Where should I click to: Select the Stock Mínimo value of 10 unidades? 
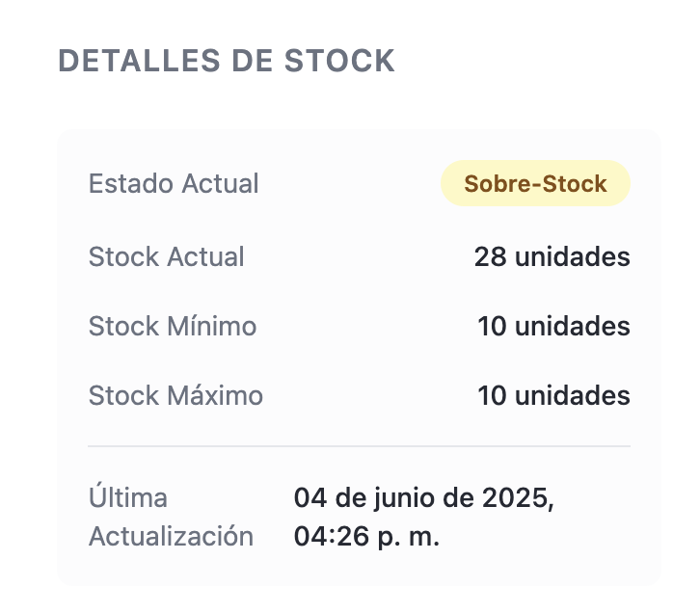pos(553,327)
